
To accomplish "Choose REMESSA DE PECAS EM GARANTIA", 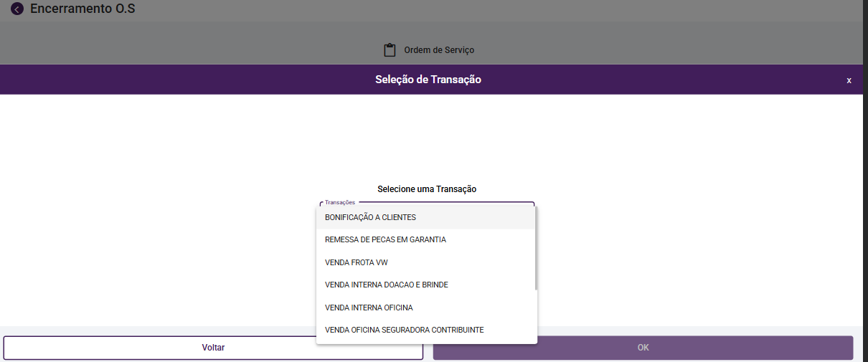I will click(385, 239).
